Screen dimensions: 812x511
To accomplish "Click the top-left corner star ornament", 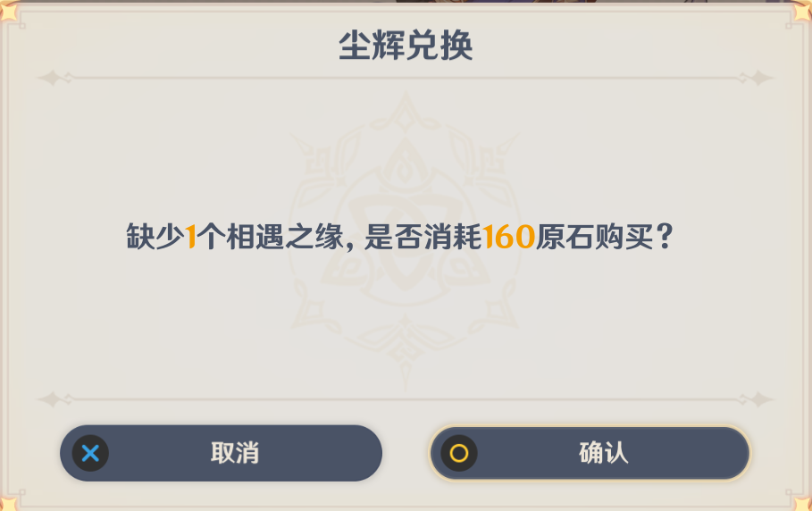I will pyautogui.click(x=7, y=8).
